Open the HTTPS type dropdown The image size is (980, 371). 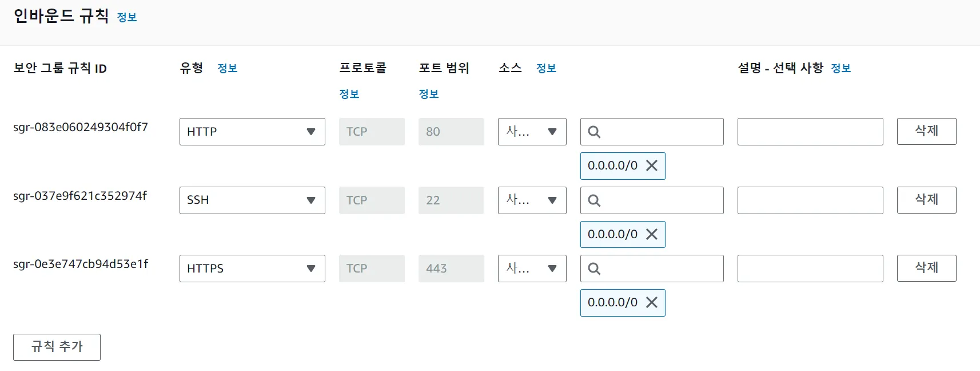tap(252, 269)
